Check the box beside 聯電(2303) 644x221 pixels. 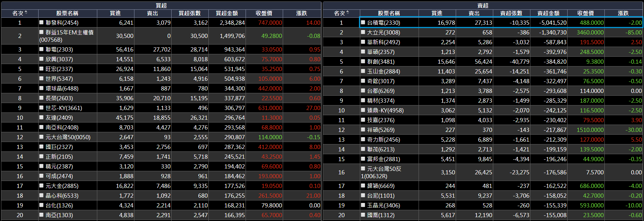pyautogui.click(x=41, y=49)
